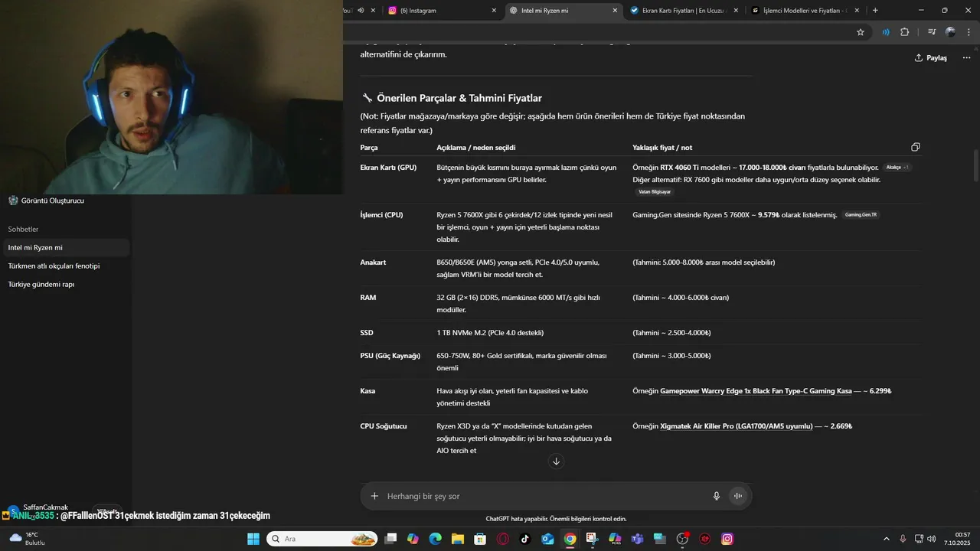980x551 pixels.
Task: Open Microsoft Store from the taskbar
Action: (480, 539)
